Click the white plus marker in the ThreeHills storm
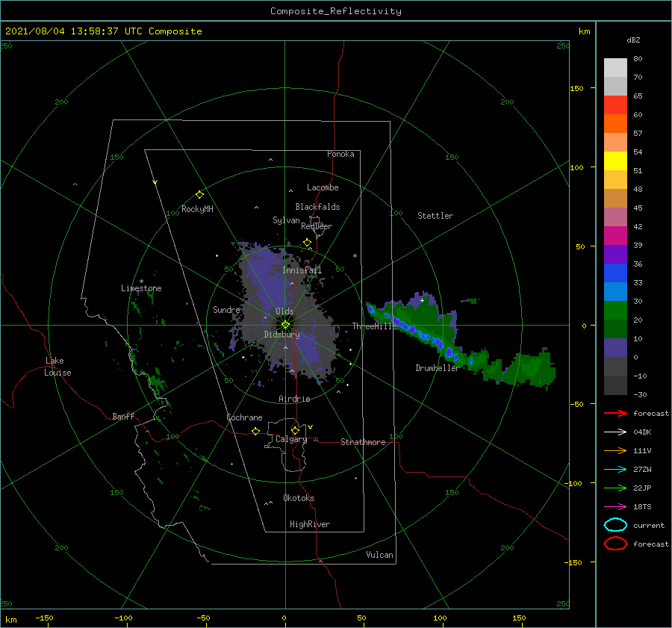The height and width of the screenshot is (628, 672). pyautogui.click(x=422, y=300)
